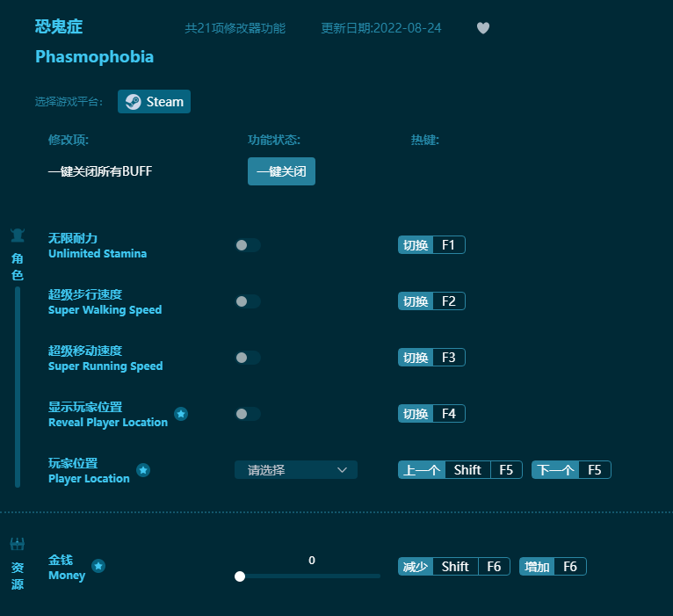Click the Money value 0
This screenshot has width=673, height=616.
(312, 560)
